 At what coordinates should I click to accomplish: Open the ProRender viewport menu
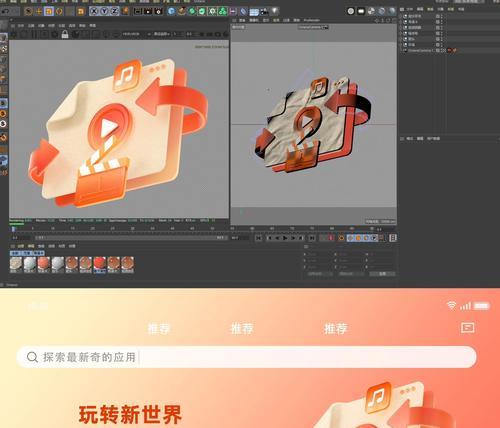[312, 20]
